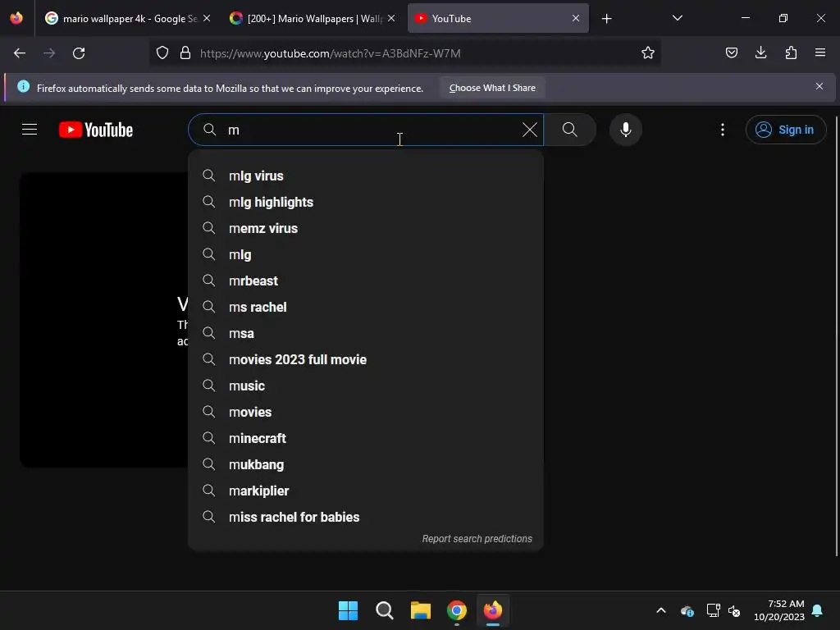This screenshot has height=630, width=840.
Task: Open the clock and date panel
Action: tap(779, 610)
